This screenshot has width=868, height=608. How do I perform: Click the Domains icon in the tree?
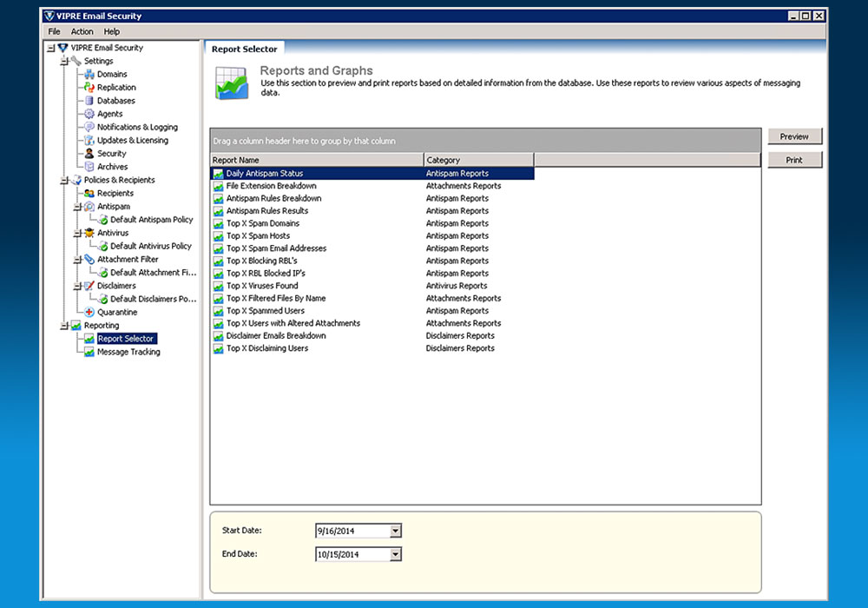click(89, 74)
